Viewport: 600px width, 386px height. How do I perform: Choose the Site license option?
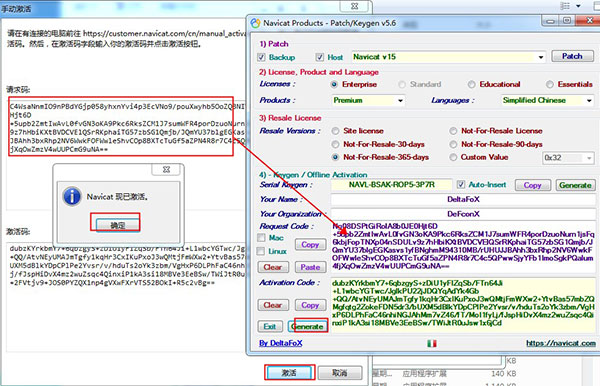tap(336, 131)
